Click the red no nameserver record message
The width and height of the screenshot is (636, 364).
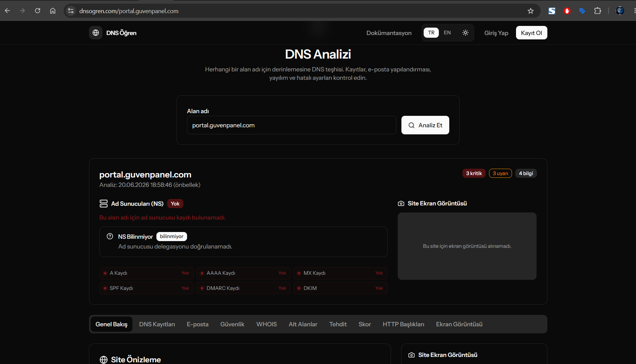[162, 218]
